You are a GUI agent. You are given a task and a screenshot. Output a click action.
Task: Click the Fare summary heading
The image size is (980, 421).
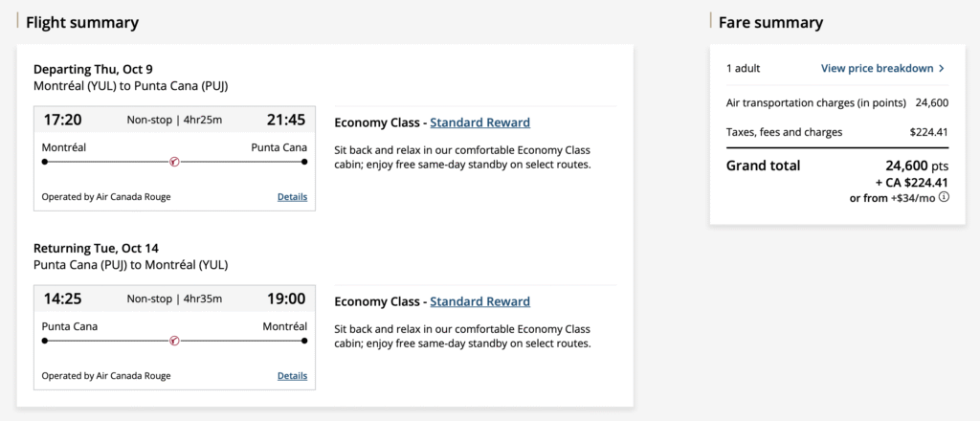point(770,22)
